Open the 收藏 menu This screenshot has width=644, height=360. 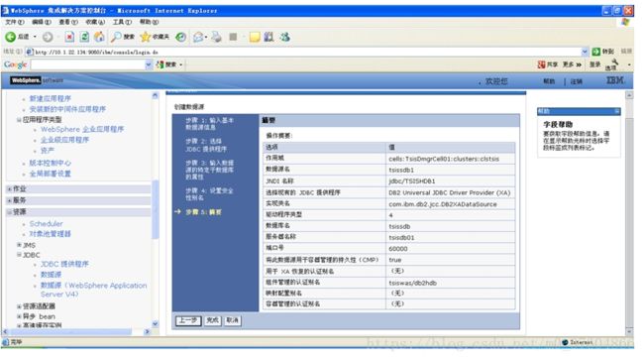95,22
